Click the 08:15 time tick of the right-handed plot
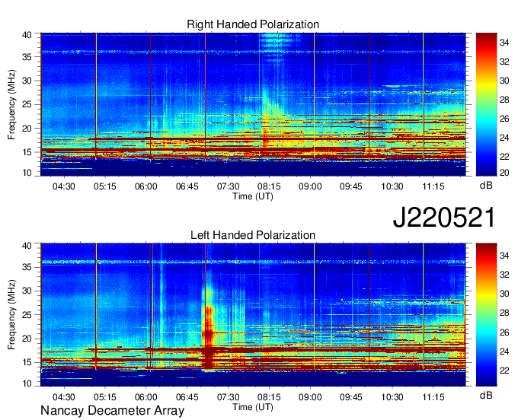Image resolution: width=518 pixels, height=420 pixels. pos(269,186)
